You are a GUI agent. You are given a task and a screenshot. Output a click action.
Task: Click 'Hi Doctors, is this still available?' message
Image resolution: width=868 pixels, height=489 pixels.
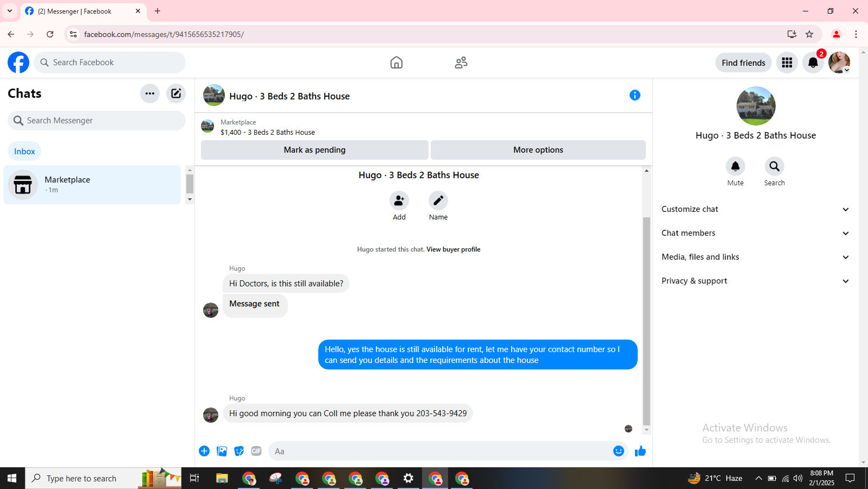point(286,284)
